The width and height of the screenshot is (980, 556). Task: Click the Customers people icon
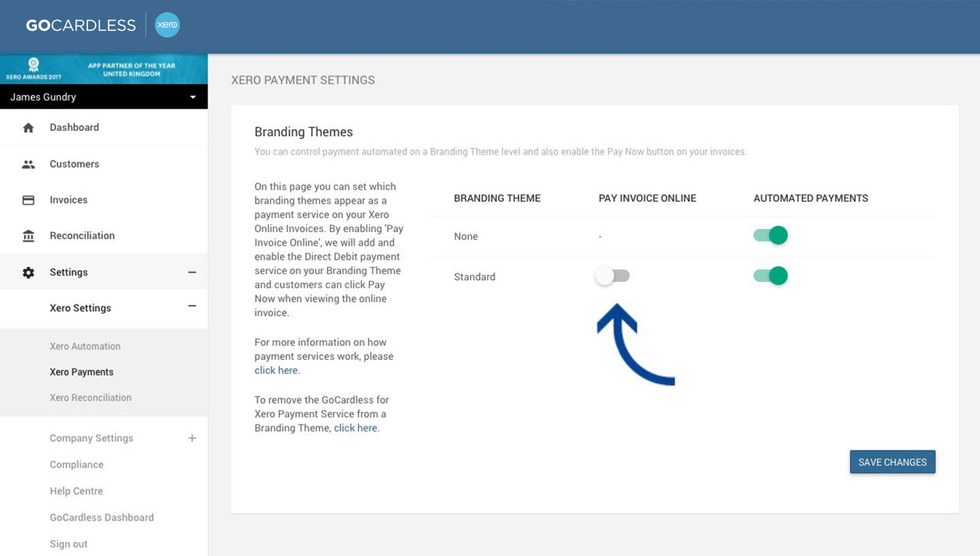(x=28, y=164)
